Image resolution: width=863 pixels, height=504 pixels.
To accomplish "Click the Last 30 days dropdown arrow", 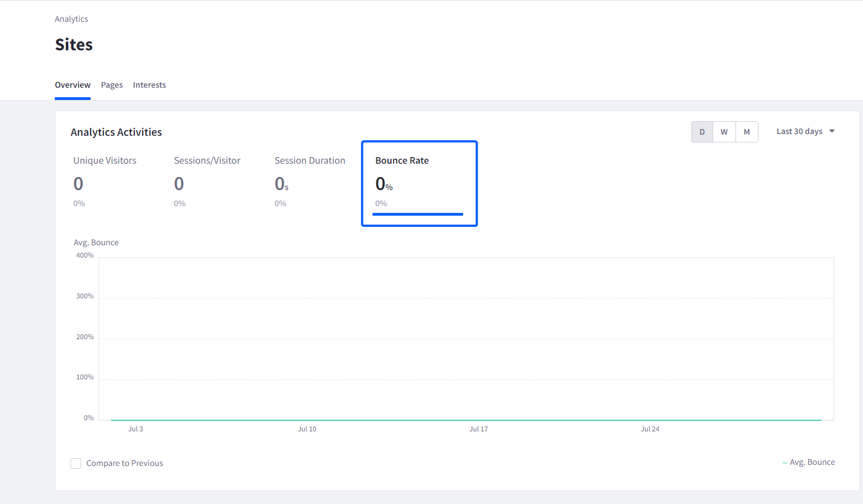I will click(x=832, y=131).
